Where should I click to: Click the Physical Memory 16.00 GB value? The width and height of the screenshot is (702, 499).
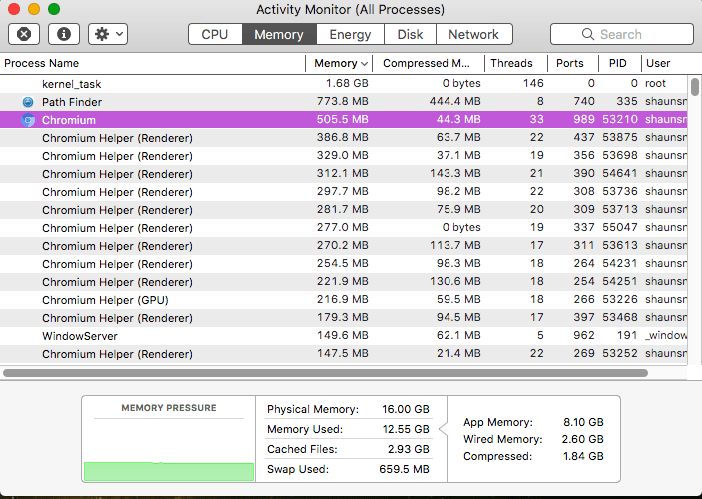point(406,409)
